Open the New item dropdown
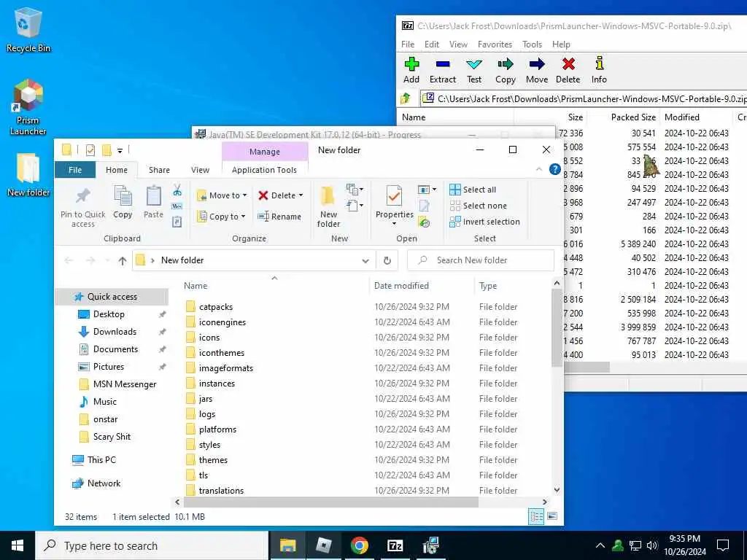This screenshot has width=747, height=560. [355, 190]
